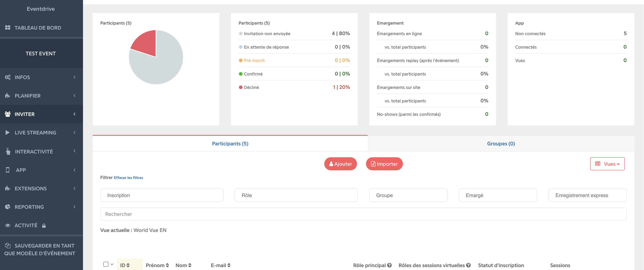Open the Rôle filter dropdown

[296, 195]
